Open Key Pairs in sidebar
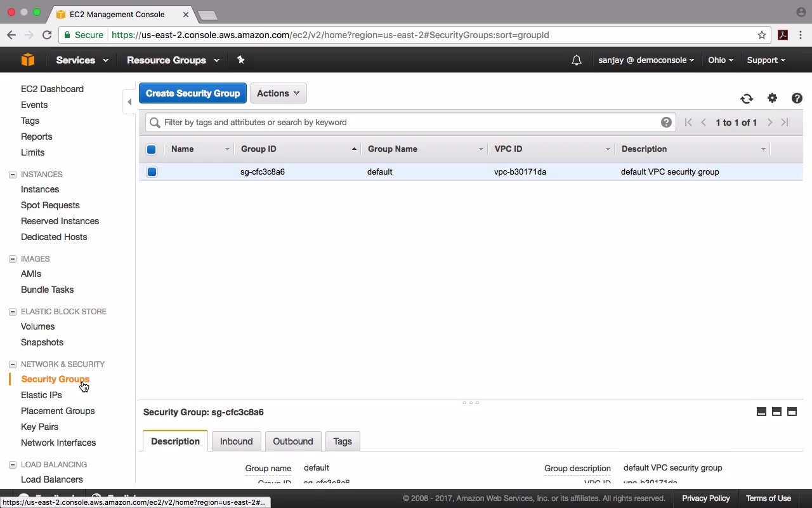 pyautogui.click(x=39, y=427)
